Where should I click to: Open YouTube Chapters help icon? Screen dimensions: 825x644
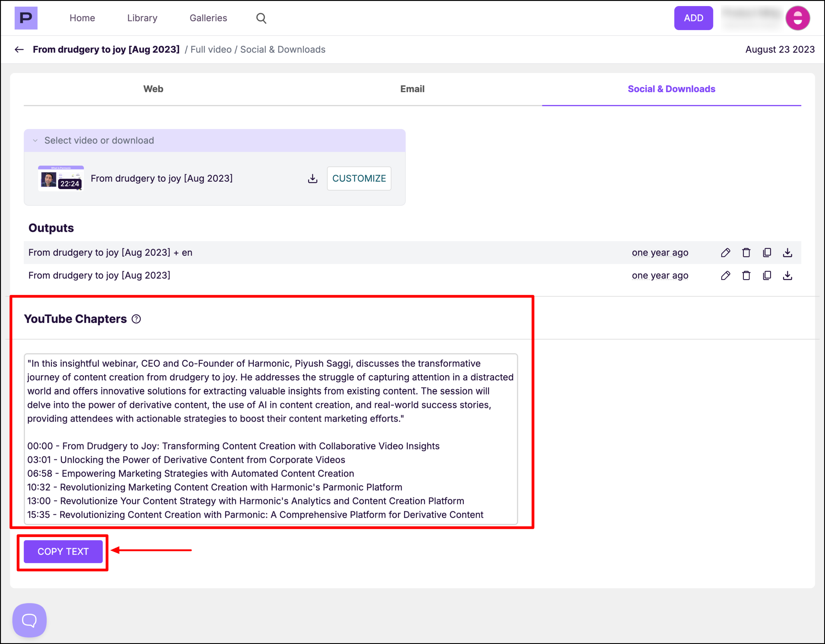136,319
